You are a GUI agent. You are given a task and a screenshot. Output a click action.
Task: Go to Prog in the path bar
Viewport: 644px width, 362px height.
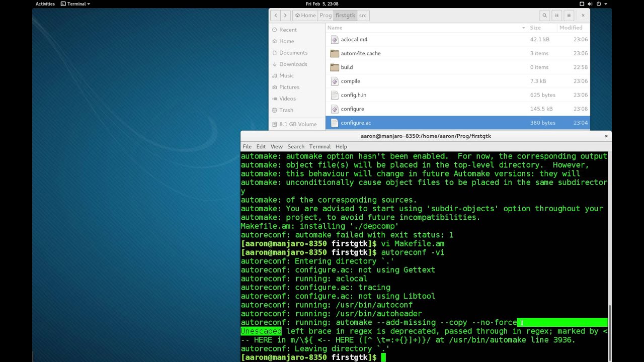tap(326, 16)
